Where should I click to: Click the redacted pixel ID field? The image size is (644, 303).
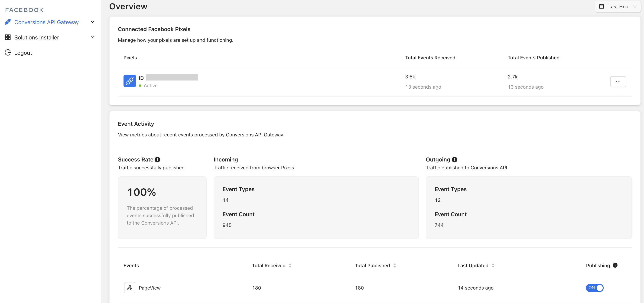(172, 77)
